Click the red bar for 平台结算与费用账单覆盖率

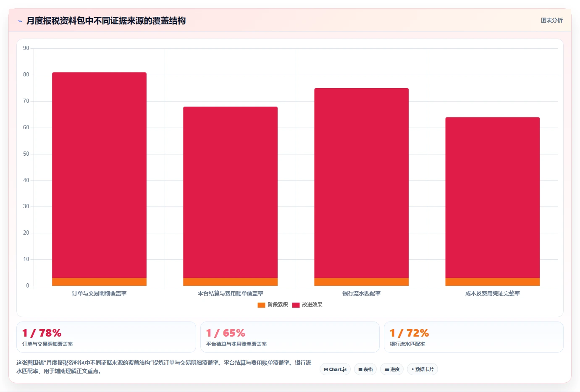click(x=230, y=192)
